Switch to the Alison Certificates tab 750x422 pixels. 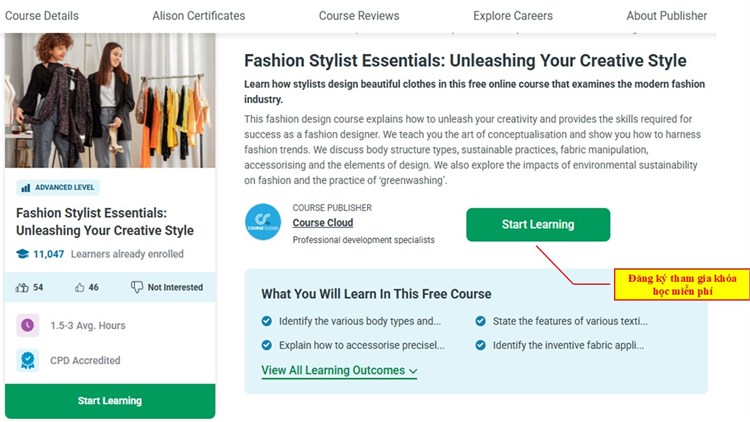(198, 16)
